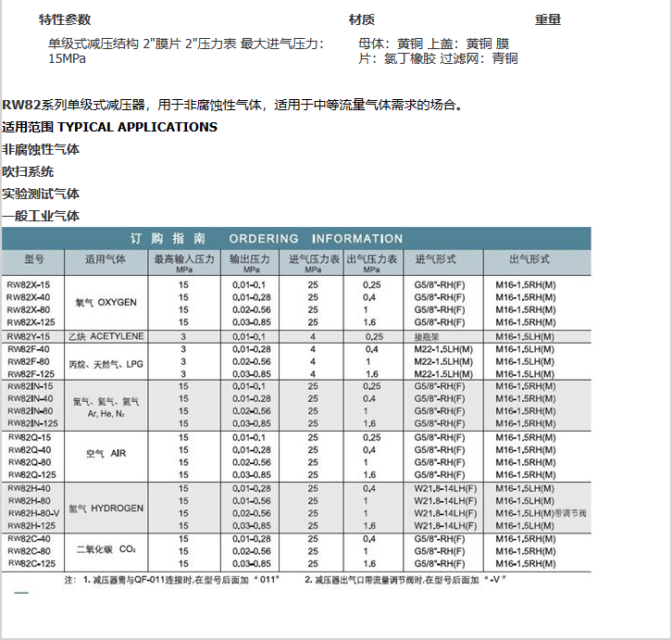Click the RW82系列单级式减压器 description sentence
672x640 pixels.
[x=233, y=105]
